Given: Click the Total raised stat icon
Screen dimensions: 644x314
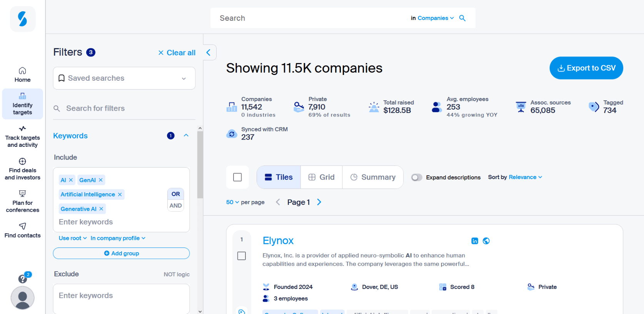Looking at the screenshot, I should point(374,107).
